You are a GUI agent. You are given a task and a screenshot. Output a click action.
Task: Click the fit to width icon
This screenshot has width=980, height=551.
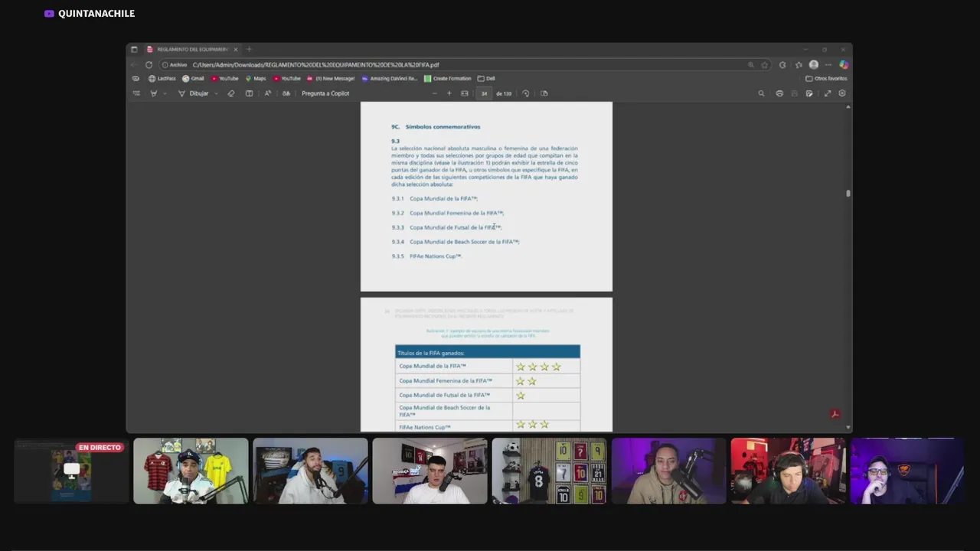tap(464, 93)
